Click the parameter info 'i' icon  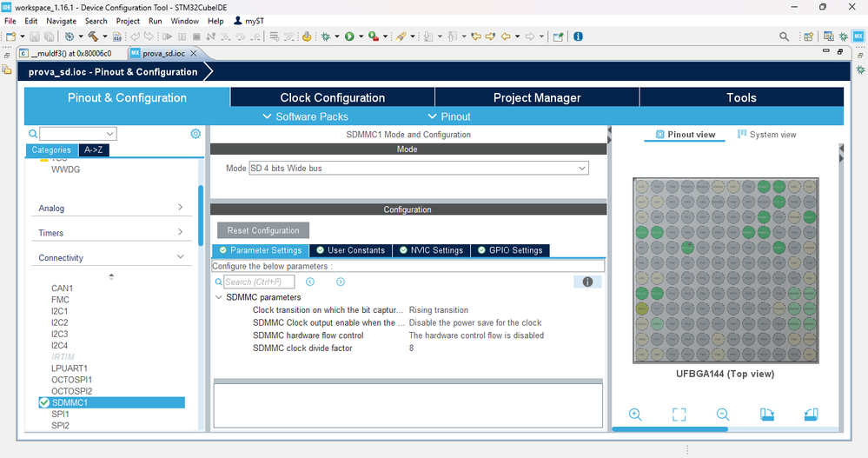587,282
